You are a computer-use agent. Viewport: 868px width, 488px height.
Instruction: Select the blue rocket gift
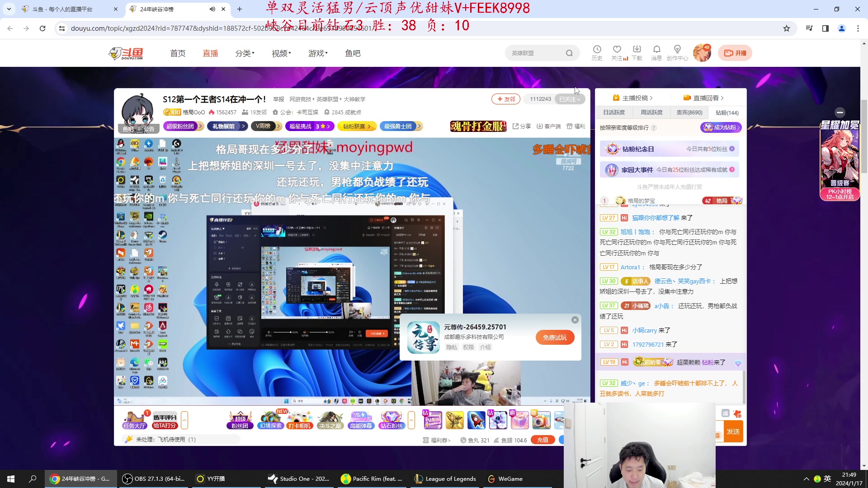[x=476, y=420]
